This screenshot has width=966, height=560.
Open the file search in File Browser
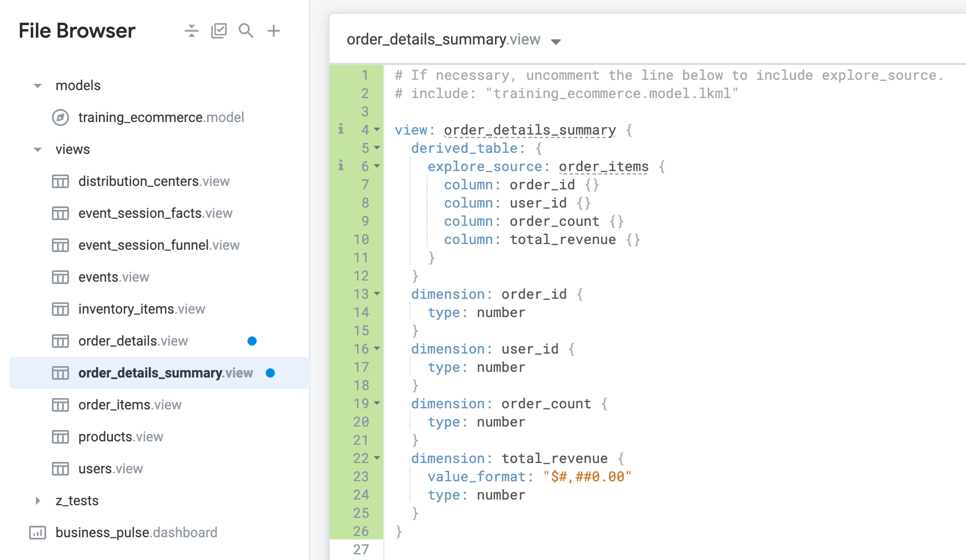[246, 30]
